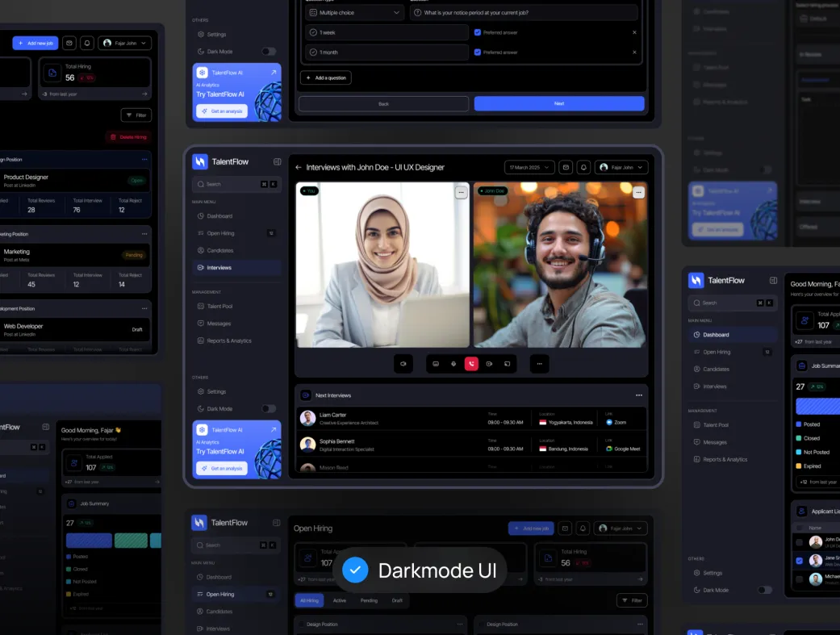Click the back arrow beside Interviews with John Doe
Screen dimensions: 840x635
[x=299, y=167]
